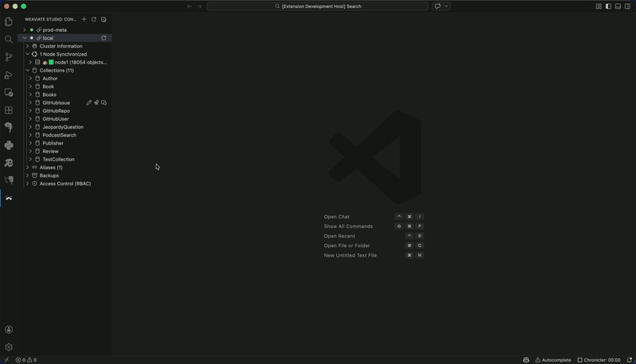636x364 pixels.
Task: Expand Cluster Information node
Action: coord(27,46)
